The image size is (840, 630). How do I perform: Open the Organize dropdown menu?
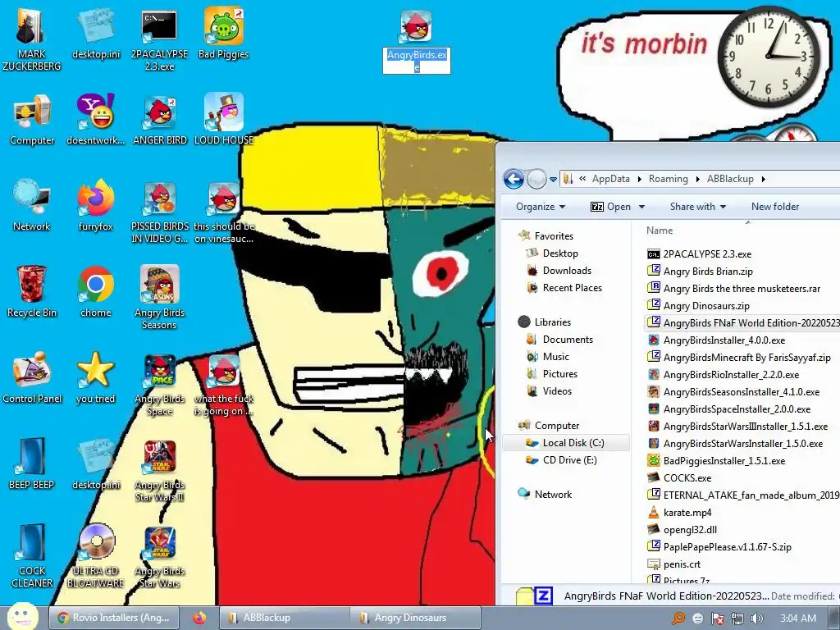point(540,206)
